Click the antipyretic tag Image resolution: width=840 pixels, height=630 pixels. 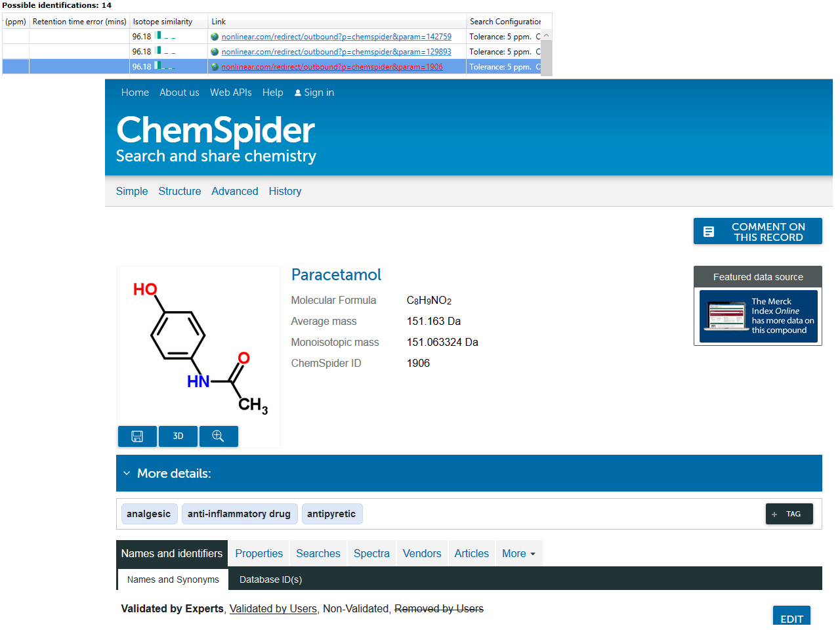(x=331, y=514)
